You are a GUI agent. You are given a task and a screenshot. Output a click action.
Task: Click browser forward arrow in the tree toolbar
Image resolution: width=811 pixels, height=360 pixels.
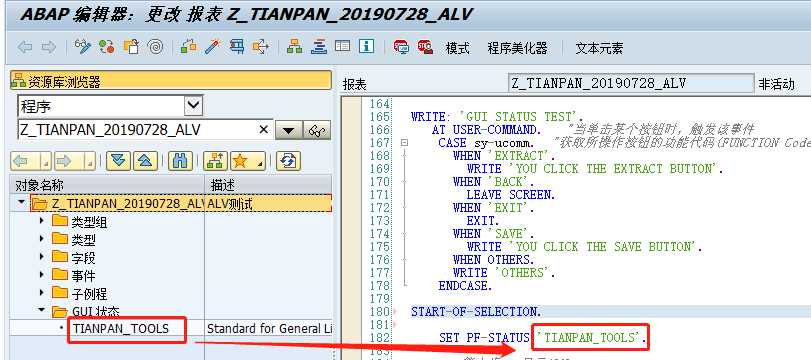pyautogui.click(x=65, y=161)
